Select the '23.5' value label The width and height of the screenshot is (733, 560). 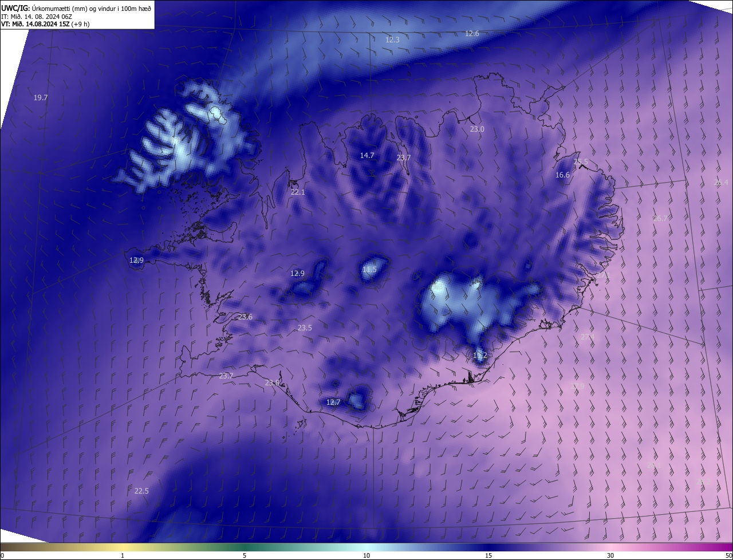coord(305,328)
